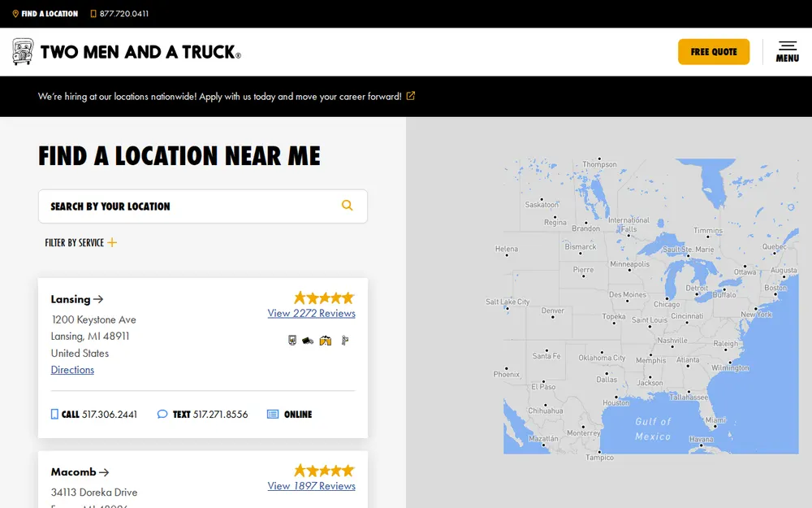This screenshot has height=508, width=812.
Task: Call Lansing at 517.306.2441
Action: [x=94, y=415]
